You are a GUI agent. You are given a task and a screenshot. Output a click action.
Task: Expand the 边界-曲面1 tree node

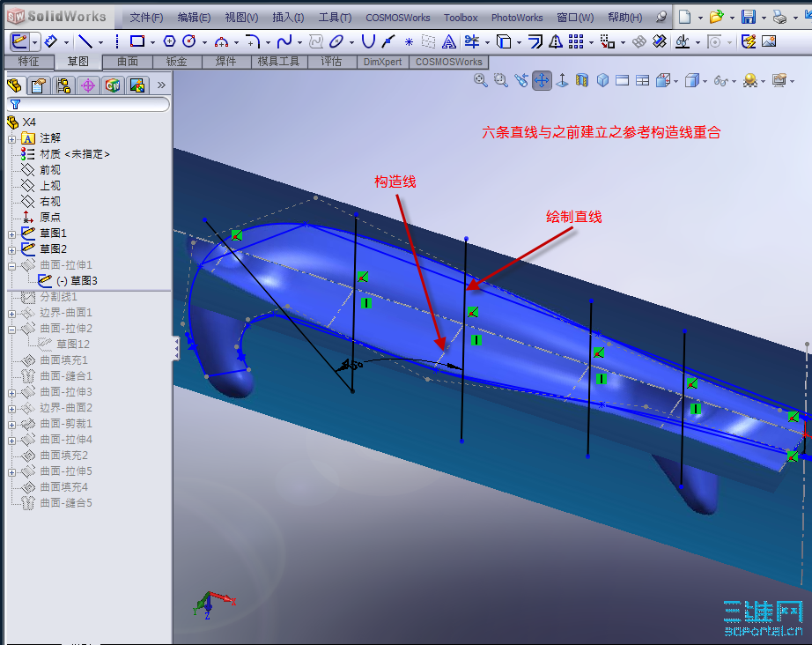12,314
